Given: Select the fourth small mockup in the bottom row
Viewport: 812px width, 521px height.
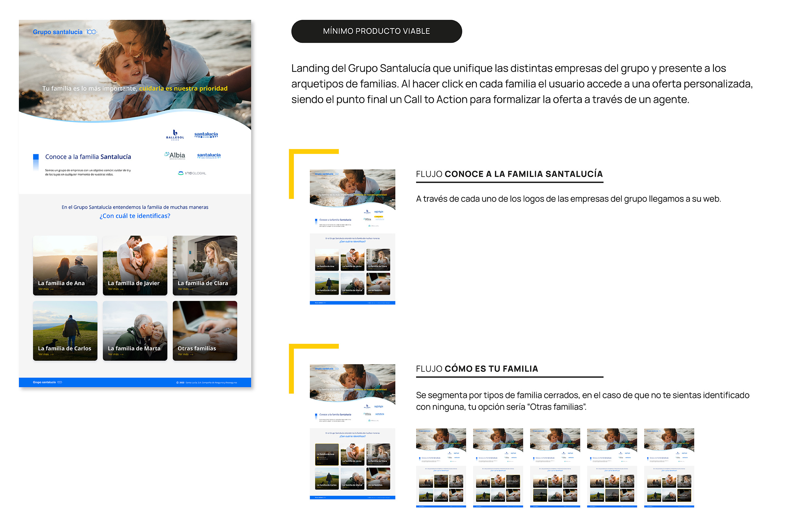Looking at the screenshot, I should coord(612,467).
